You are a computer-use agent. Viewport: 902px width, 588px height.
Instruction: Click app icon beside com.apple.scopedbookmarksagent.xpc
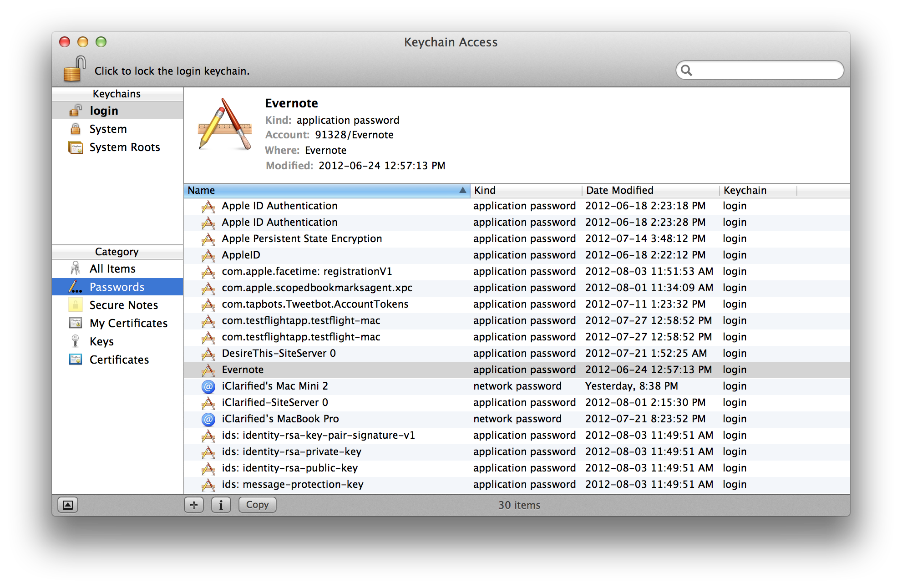(208, 288)
